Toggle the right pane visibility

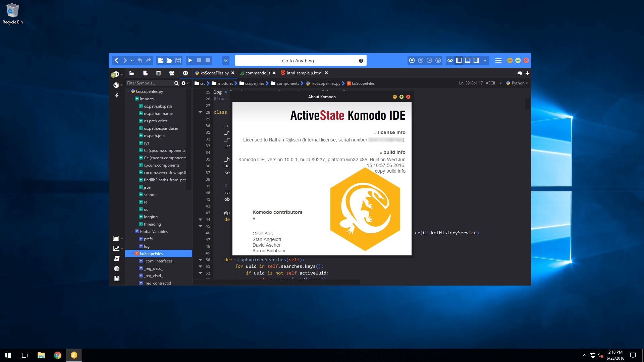click(x=476, y=61)
